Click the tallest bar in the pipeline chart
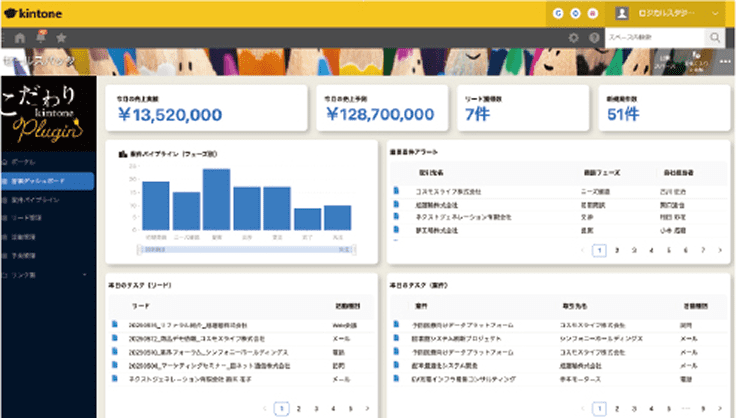The height and width of the screenshot is (418, 736). coord(216,199)
